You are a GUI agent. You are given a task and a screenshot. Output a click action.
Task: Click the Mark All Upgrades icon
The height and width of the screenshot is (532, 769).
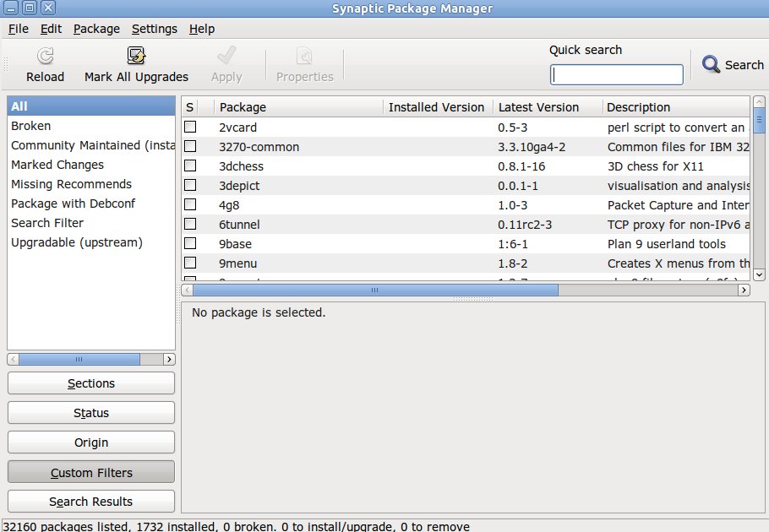[x=136, y=56]
